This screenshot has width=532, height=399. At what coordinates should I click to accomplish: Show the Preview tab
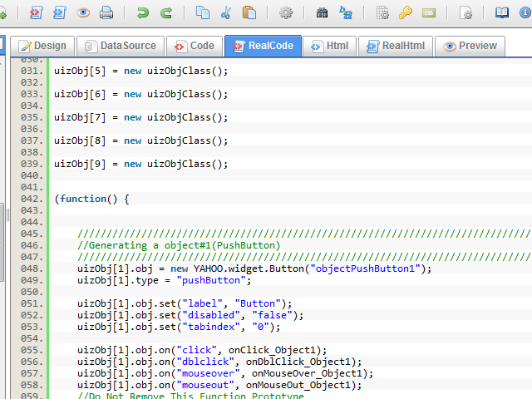click(x=470, y=47)
